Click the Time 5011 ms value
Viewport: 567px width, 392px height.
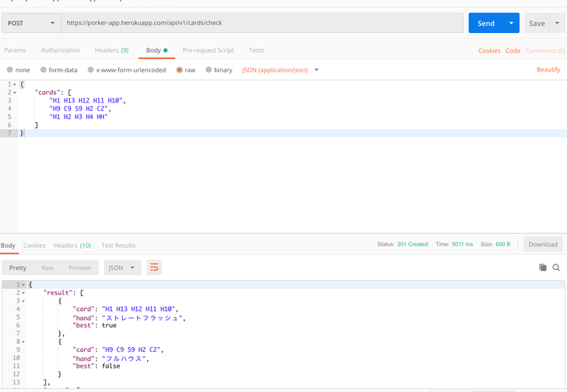(x=462, y=244)
